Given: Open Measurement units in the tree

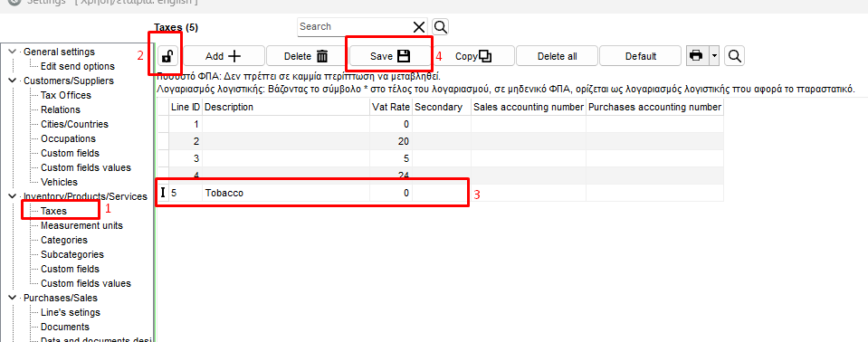Looking at the screenshot, I should click(x=82, y=225).
